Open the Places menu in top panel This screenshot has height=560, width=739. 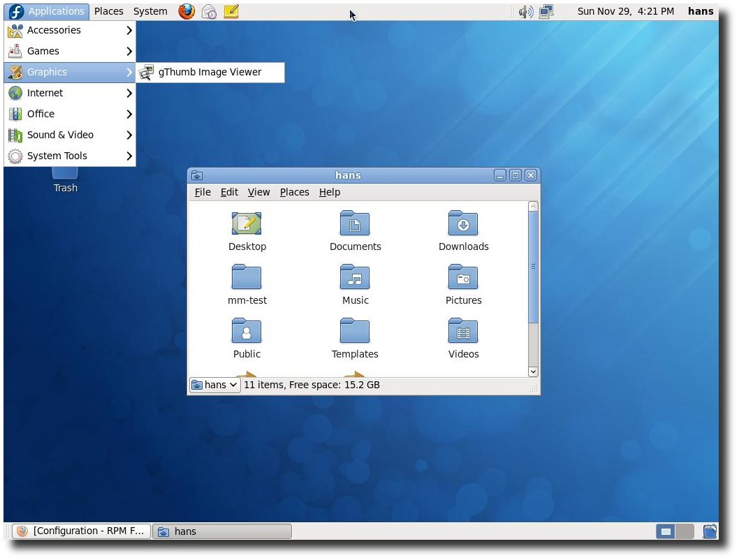pyautogui.click(x=108, y=11)
